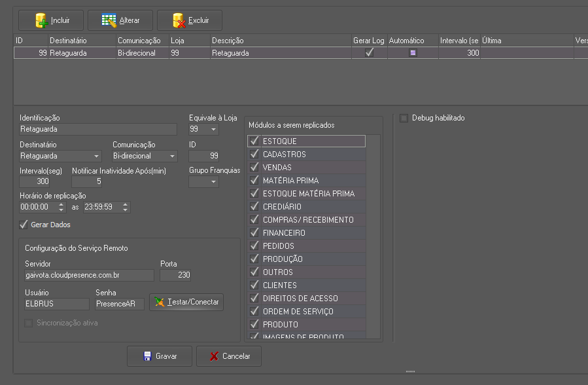The height and width of the screenshot is (385, 588).
Task: Click the Excluir button
Action: tap(190, 20)
